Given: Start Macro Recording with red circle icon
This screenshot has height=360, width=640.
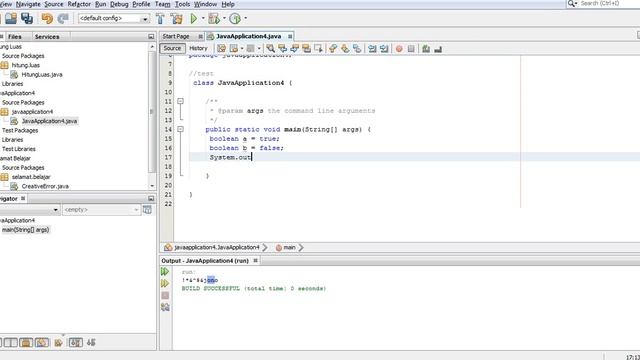Looking at the screenshot, I should point(399,49).
